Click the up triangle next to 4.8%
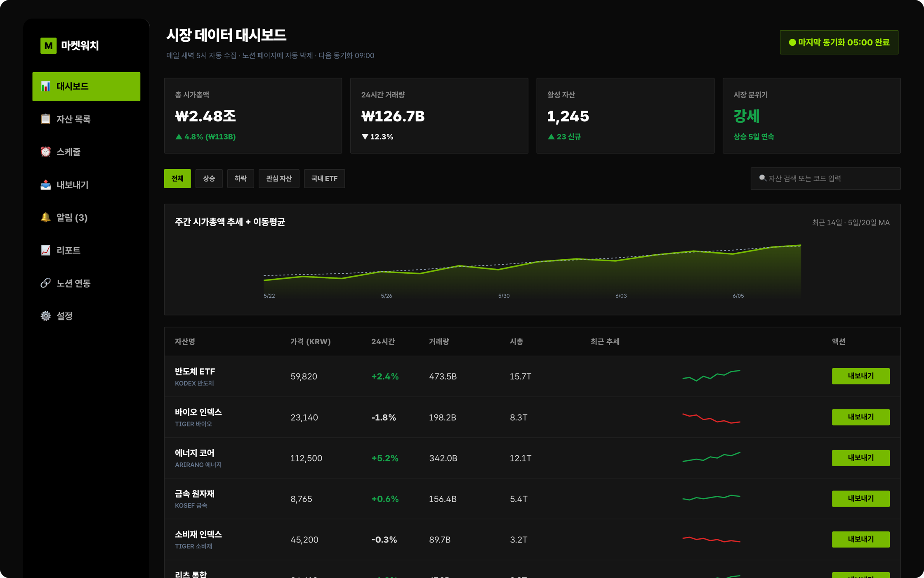Screen dimensions: 924x578 coord(179,137)
